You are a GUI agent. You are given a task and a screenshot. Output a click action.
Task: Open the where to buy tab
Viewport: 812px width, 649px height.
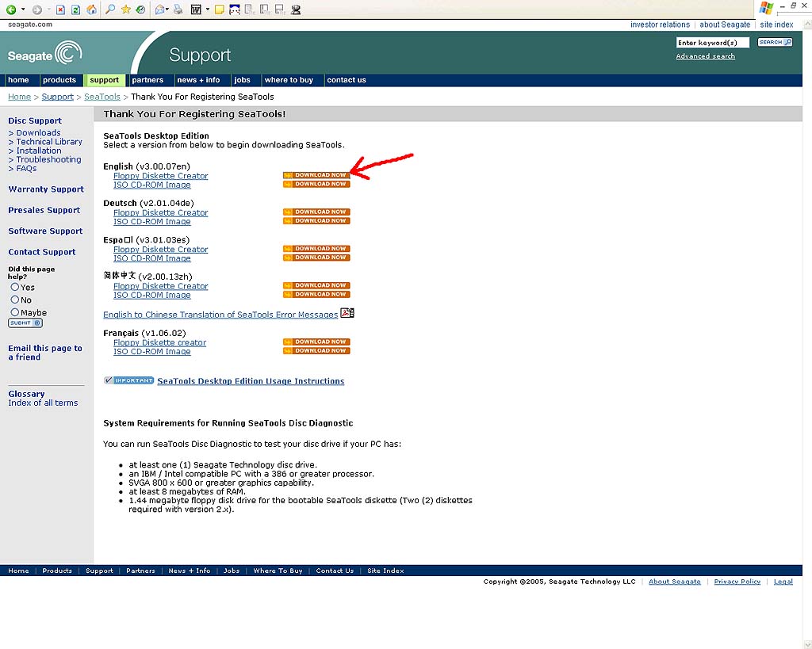point(289,80)
